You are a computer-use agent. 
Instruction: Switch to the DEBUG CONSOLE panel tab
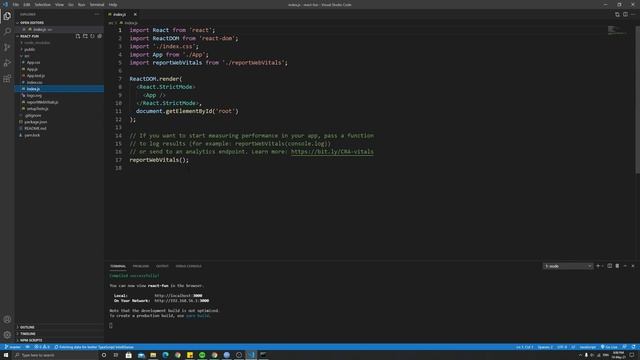pos(189,266)
